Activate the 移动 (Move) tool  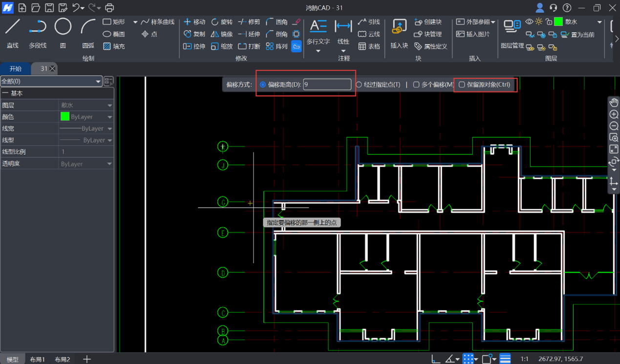pos(194,22)
